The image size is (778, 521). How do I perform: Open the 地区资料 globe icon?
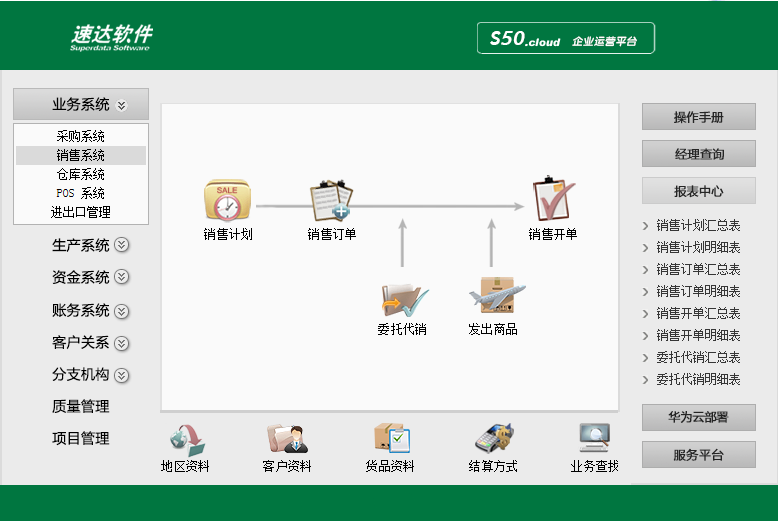point(187,440)
